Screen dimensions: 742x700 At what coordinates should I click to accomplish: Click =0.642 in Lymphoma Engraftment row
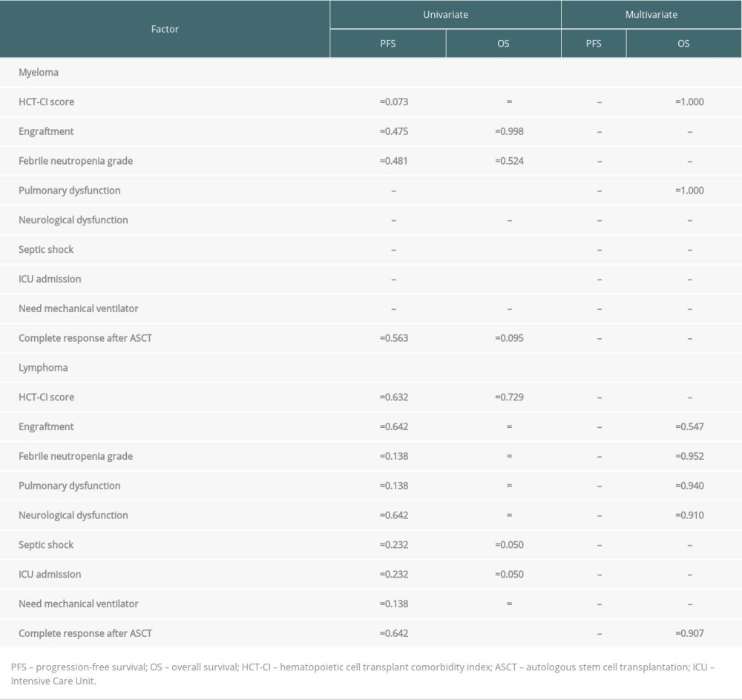click(x=394, y=426)
